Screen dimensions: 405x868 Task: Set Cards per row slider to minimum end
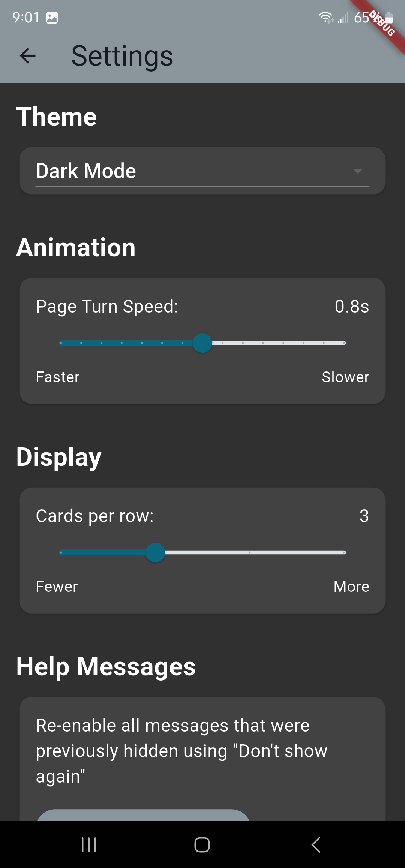[61, 552]
